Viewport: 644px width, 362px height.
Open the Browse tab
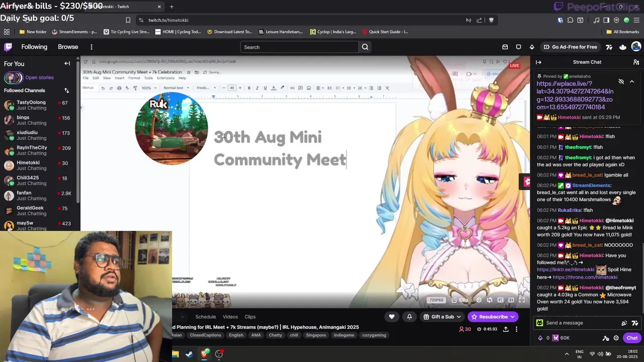(68, 47)
